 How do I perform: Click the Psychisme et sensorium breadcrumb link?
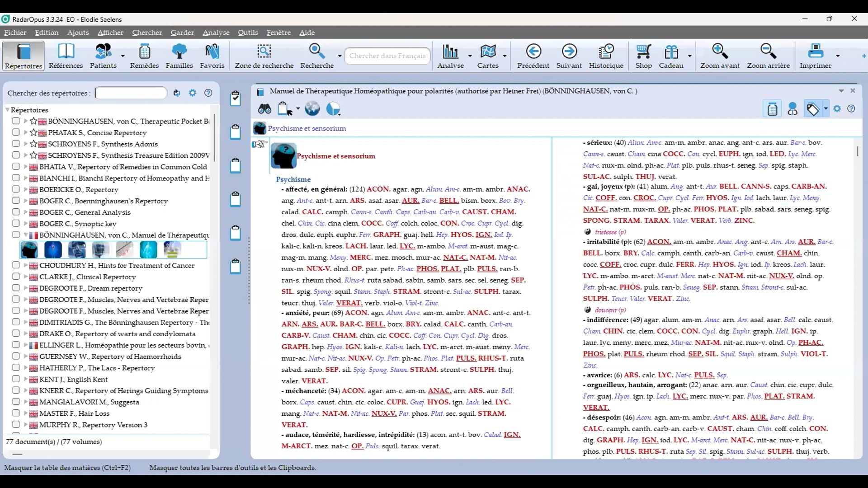pyautogui.click(x=307, y=128)
